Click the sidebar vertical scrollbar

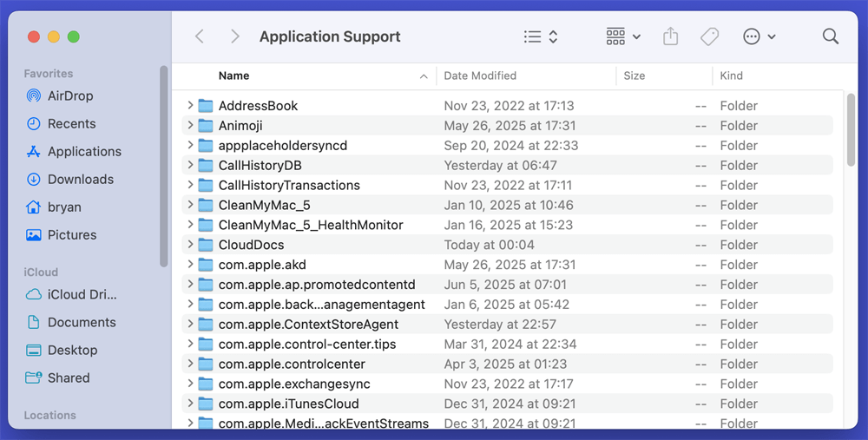[163, 166]
